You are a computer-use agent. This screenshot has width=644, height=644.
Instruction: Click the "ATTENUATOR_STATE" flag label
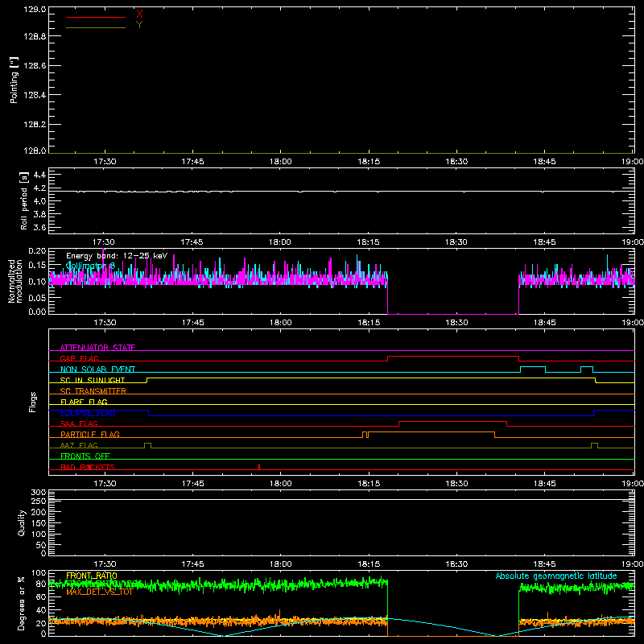[x=97, y=348]
